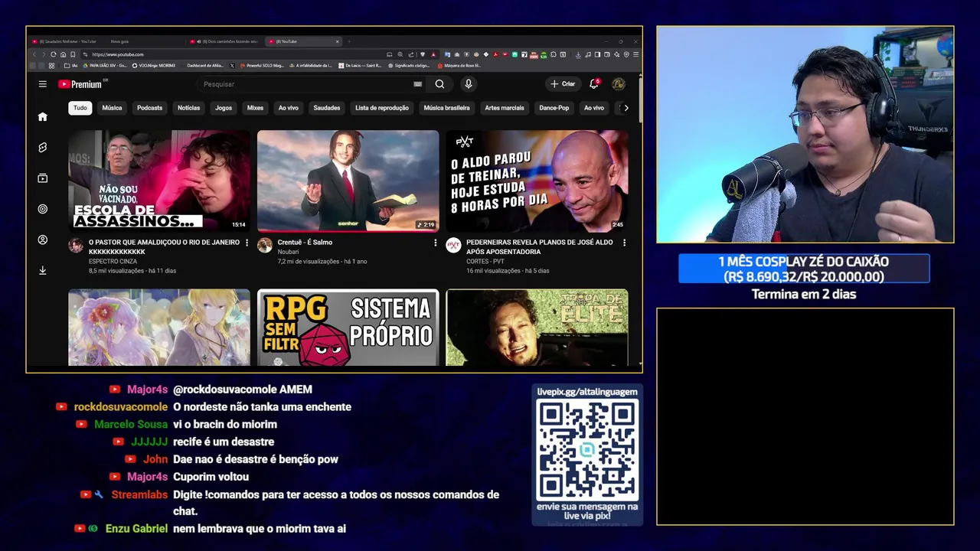The width and height of the screenshot is (980, 551).
Task: Open the X bookmark icon in bookmarks bar
Action: point(232,66)
